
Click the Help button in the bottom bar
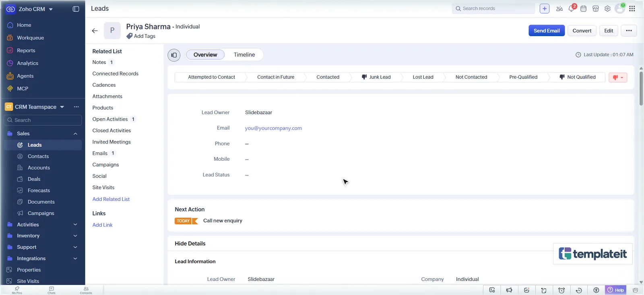tap(616, 290)
